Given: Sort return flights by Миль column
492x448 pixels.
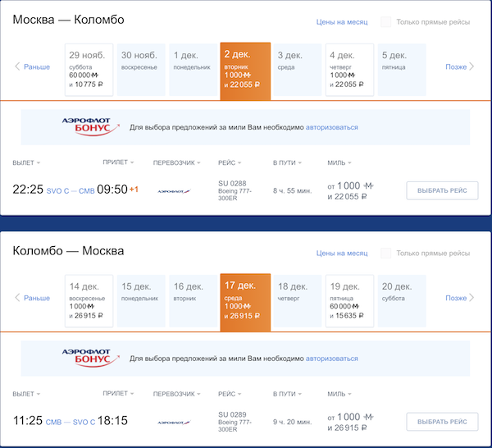Looking at the screenshot, I should pos(340,394).
